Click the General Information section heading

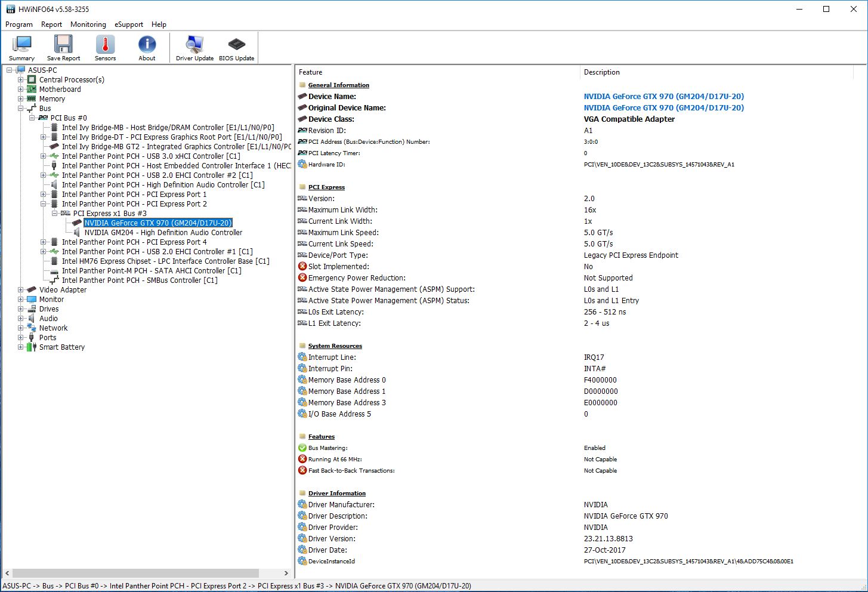pyautogui.click(x=338, y=85)
